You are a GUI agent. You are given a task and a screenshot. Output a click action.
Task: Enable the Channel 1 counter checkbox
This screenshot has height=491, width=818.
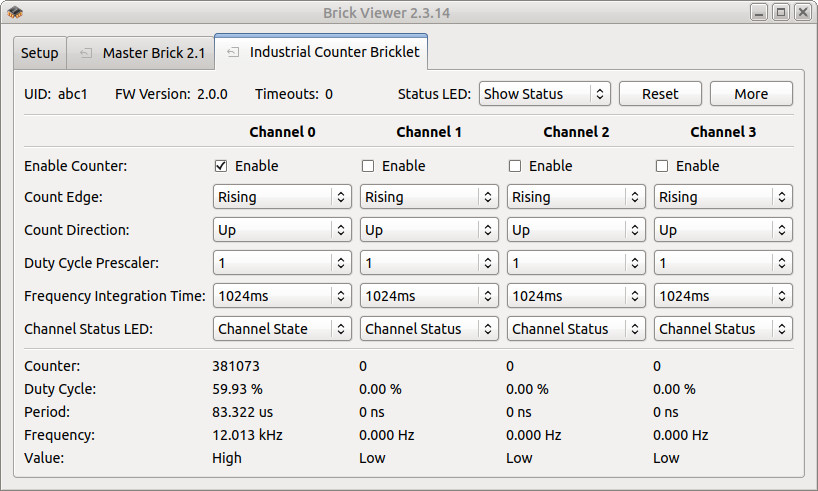368,166
